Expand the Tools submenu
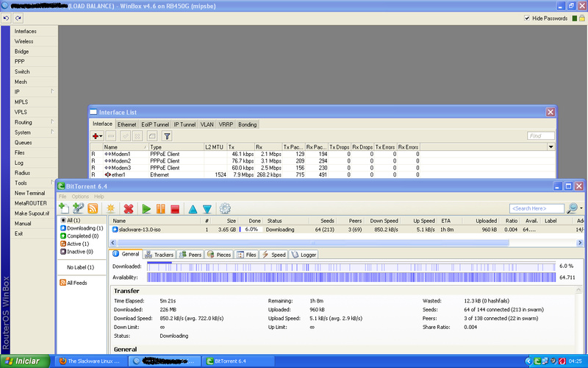 point(52,183)
